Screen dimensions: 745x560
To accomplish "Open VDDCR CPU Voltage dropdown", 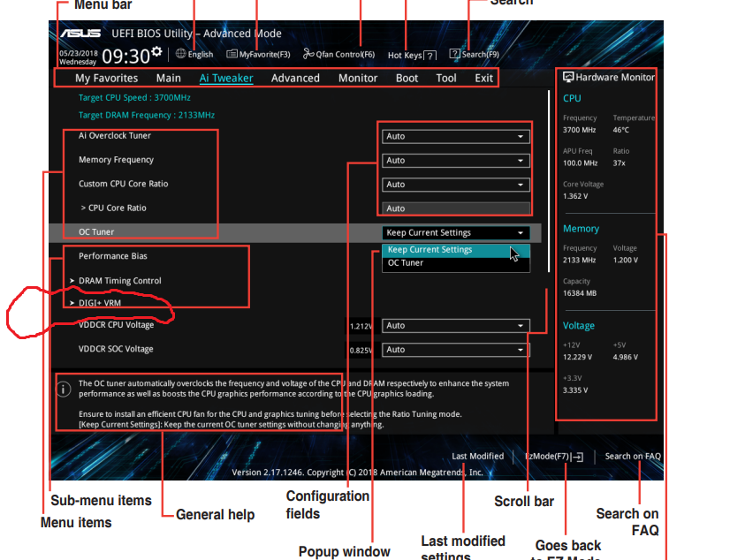I will (456, 326).
